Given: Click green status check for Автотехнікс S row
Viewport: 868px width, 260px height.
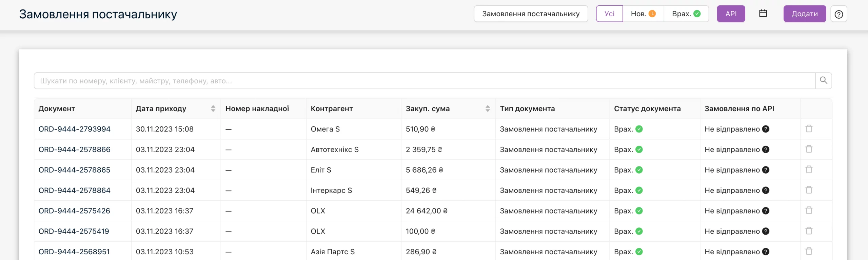Looking at the screenshot, I should tap(639, 149).
